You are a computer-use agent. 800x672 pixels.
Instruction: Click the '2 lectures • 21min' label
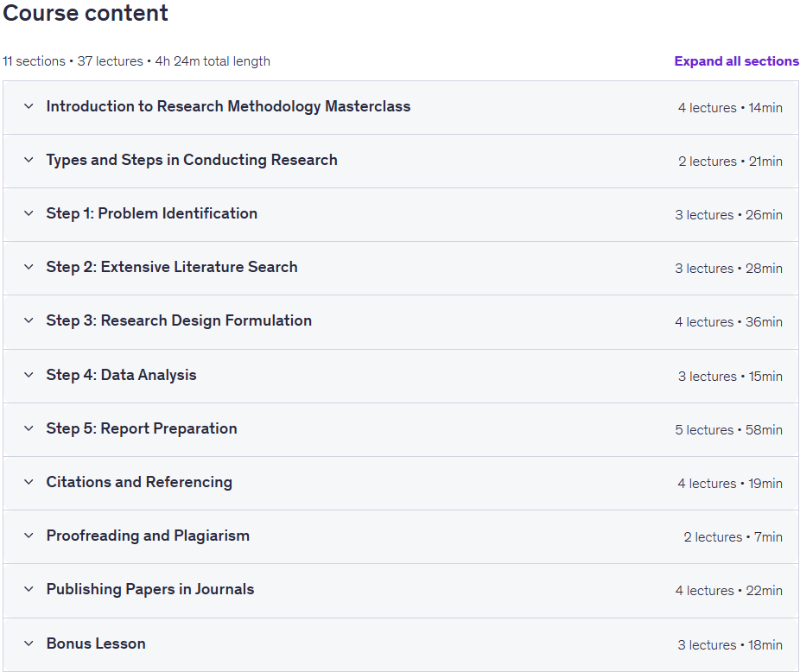(730, 162)
